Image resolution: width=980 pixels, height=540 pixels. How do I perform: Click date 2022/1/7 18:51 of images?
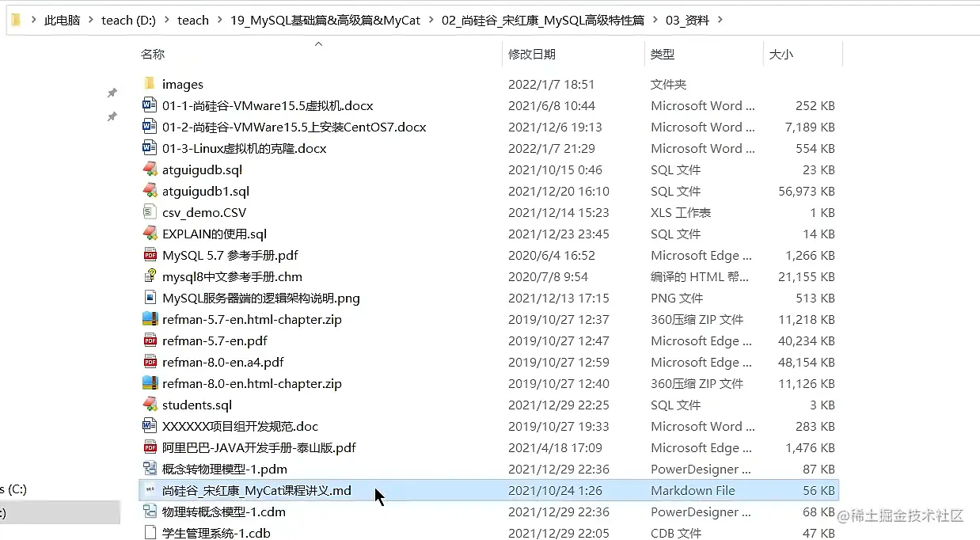click(551, 84)
